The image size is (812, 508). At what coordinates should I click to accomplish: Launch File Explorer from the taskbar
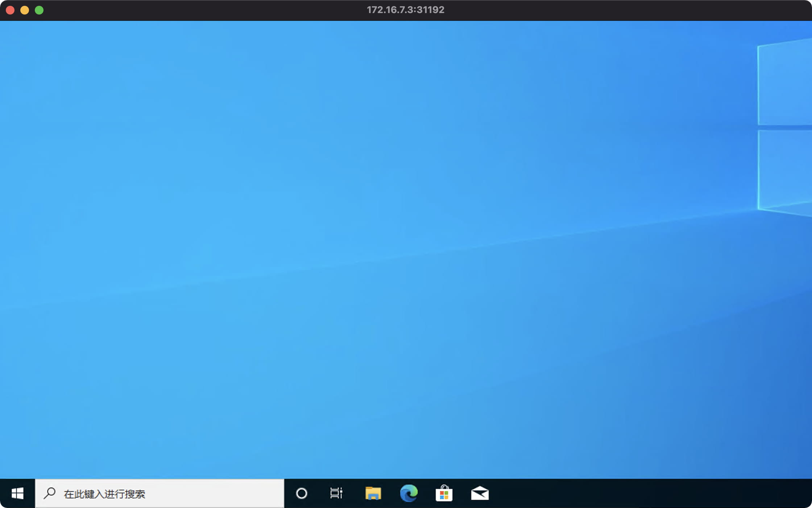click(x=373, y=493)
